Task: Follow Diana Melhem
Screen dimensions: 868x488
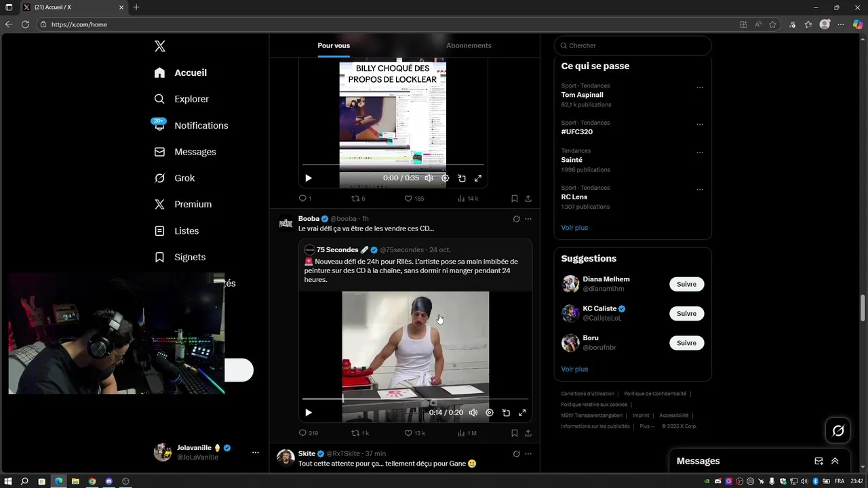Action: (686, 284)
